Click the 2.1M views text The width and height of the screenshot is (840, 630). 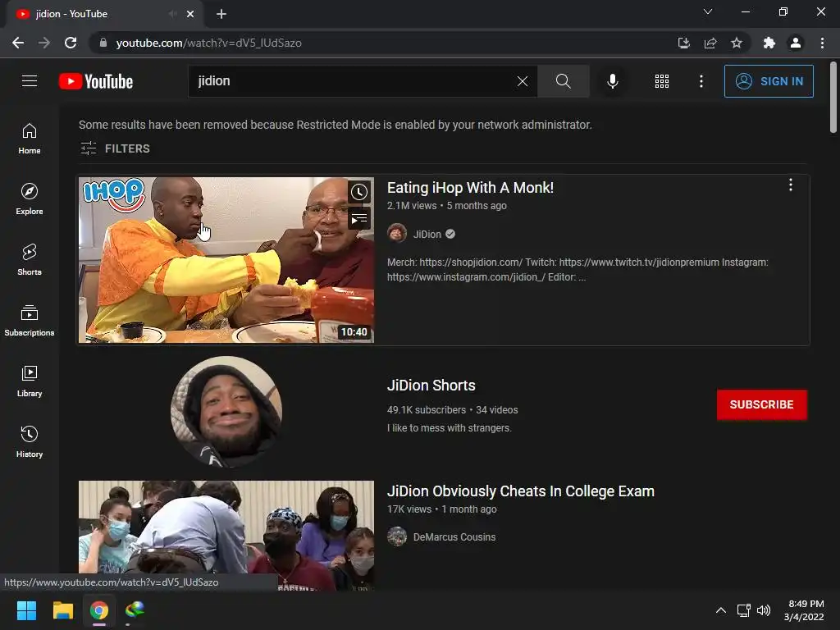pos(412,206)
